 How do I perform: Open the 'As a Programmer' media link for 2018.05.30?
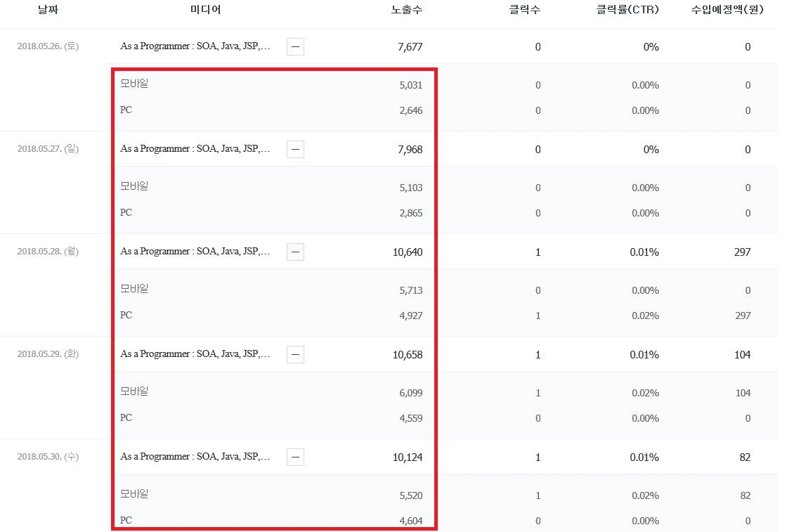pyautogui.click(x=197, y=457)
